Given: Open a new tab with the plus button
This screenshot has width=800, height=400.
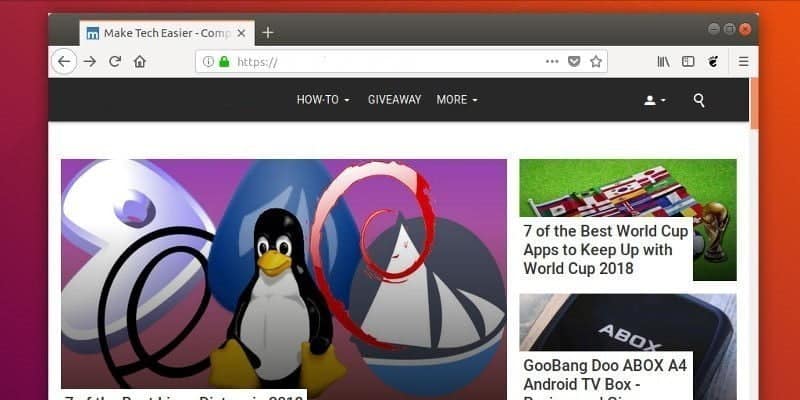Looking at the screenshot, I should click(x=267, y=33).
